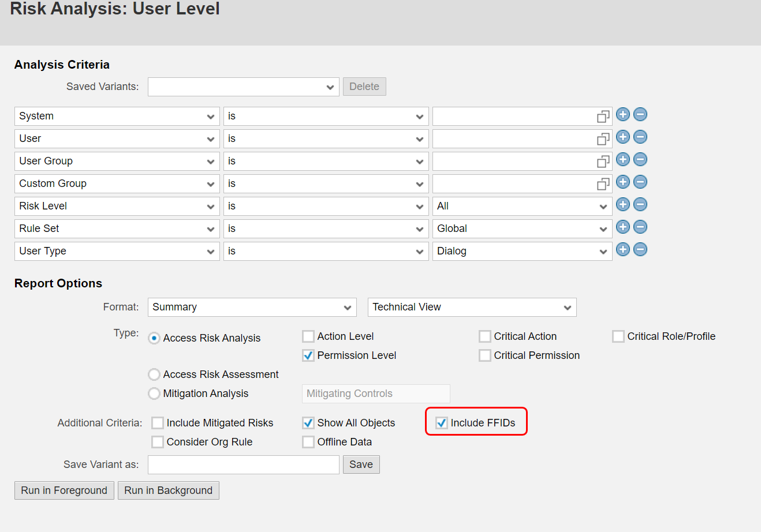Add a new criteria row beside System

622,114
